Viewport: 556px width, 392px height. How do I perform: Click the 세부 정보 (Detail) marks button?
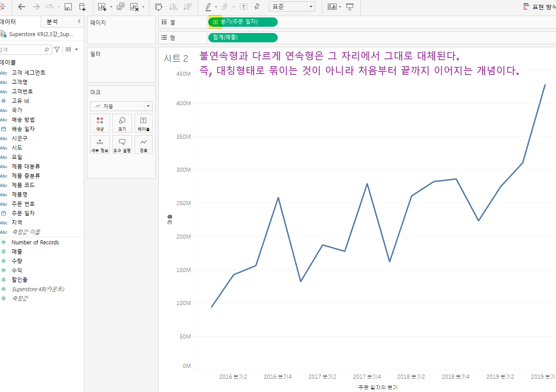(x=99, y=144)
